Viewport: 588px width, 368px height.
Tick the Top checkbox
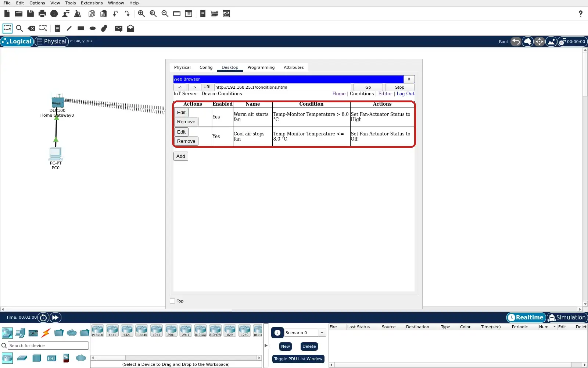point(172,301)
